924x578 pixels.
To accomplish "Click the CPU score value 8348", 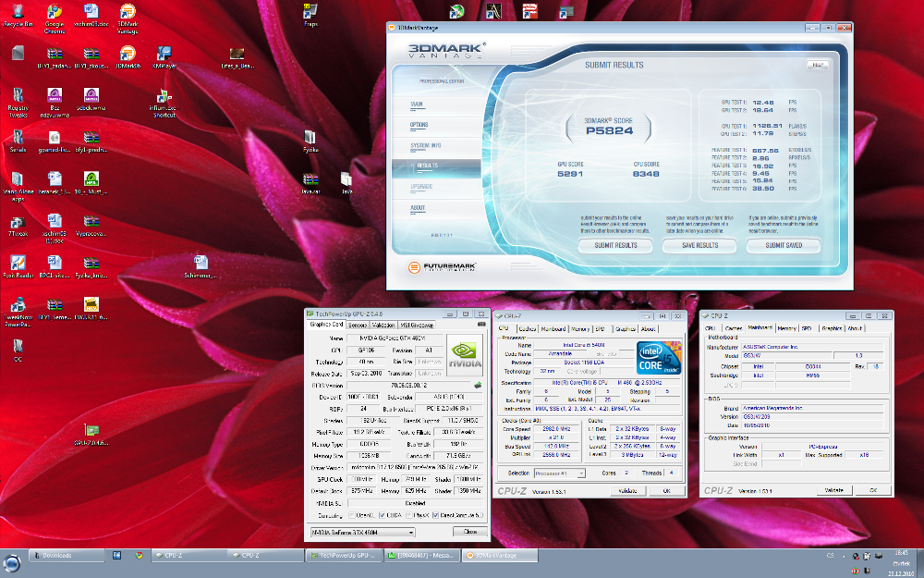I will pyautogui.click(x=646, y=174).
